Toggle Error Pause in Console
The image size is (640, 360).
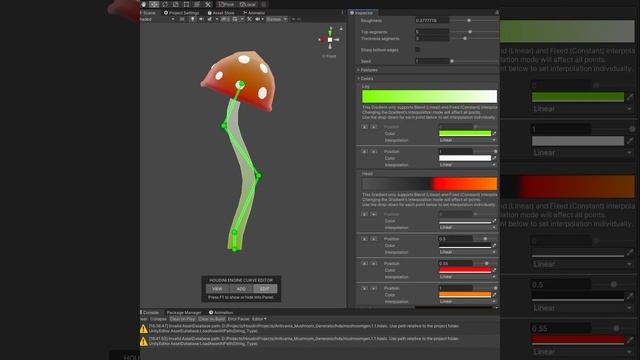[x=238, y=319]
